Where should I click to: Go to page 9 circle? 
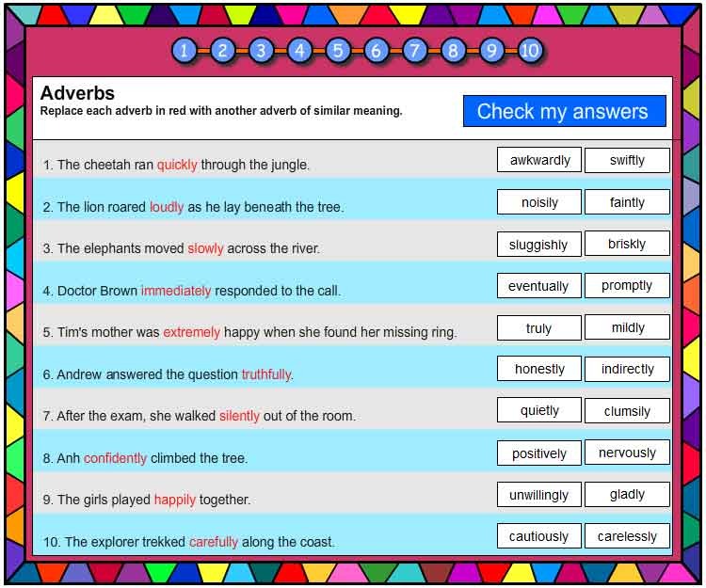coord(491,51)
